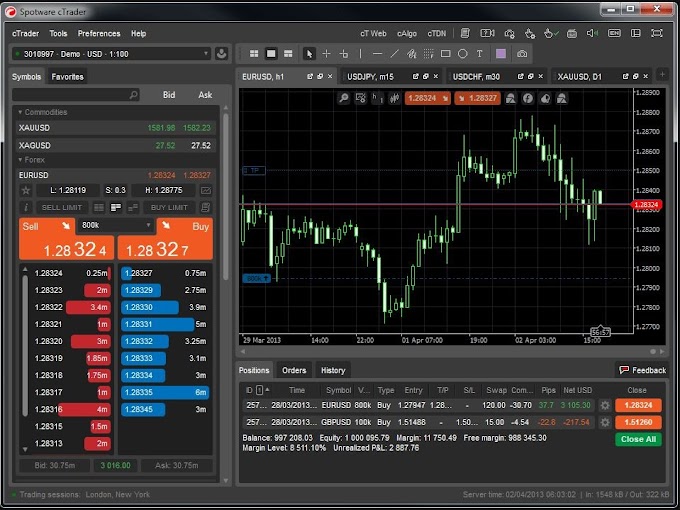The width and height of the screenshot is (680, 510).
Task: Open settings gear for EURUSD position
Action: tap(605, 405)
